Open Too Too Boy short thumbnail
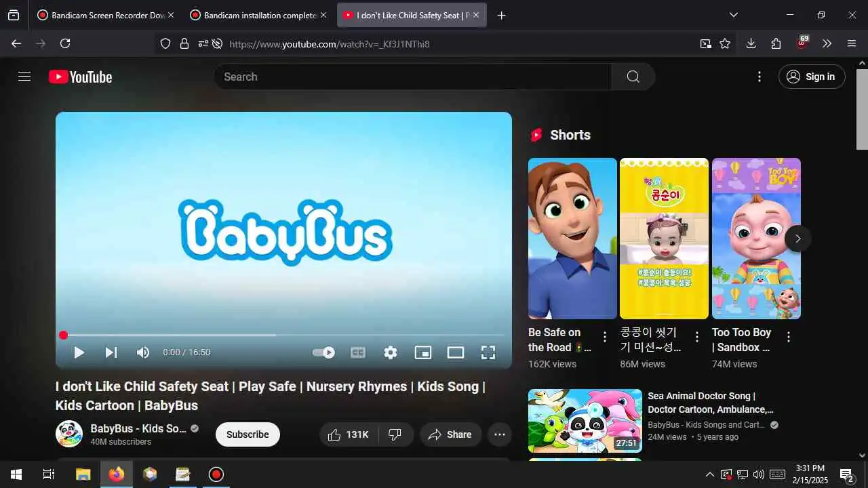Image resolution: width=868 pixels, height=488 pixels. [x=756, y=239]
